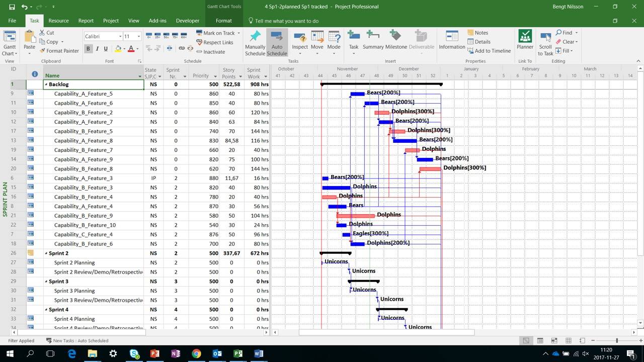644x362 pixels.
Task: Switch to the Project ribbon tab
Action: pyautogui.click(x=111, y=21)
